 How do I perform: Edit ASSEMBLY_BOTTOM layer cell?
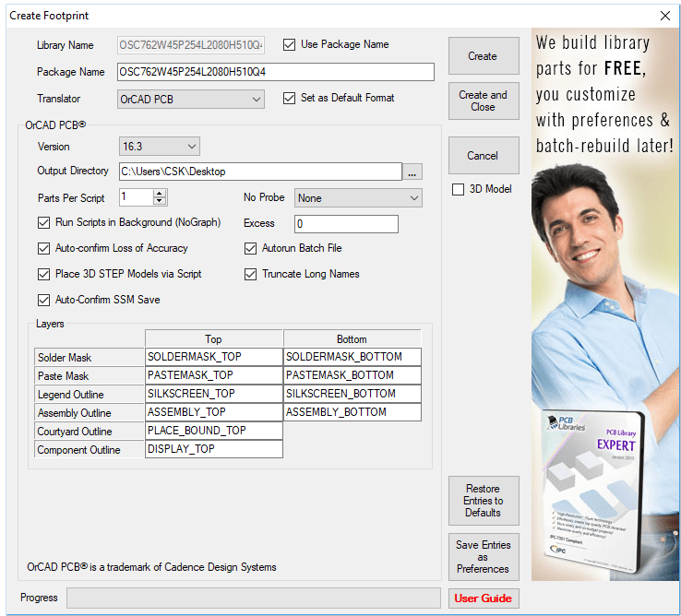352,412
